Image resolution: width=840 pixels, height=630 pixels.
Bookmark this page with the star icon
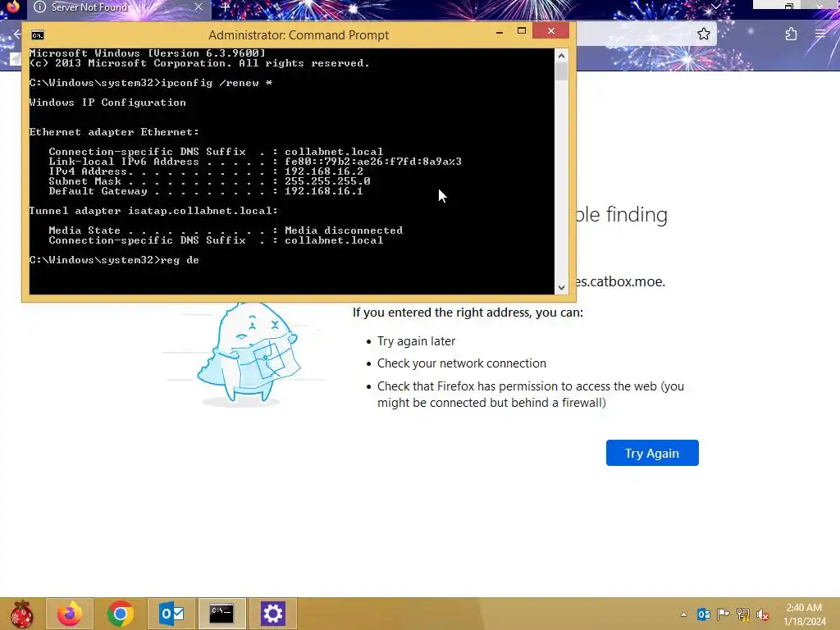coord(703,34)
